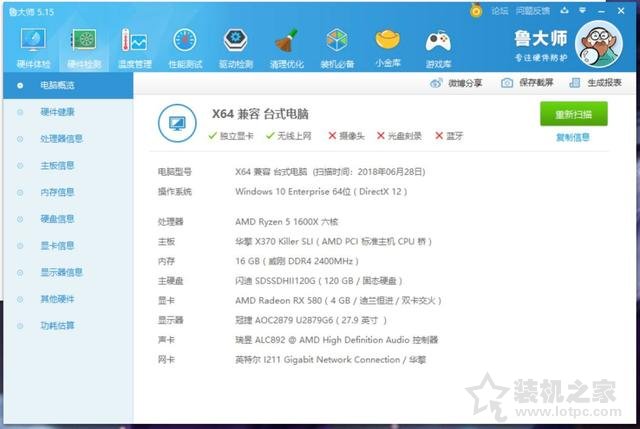Click 摄像头 cross indicator
The image size is (640, 429).
[x=346, y=136]
